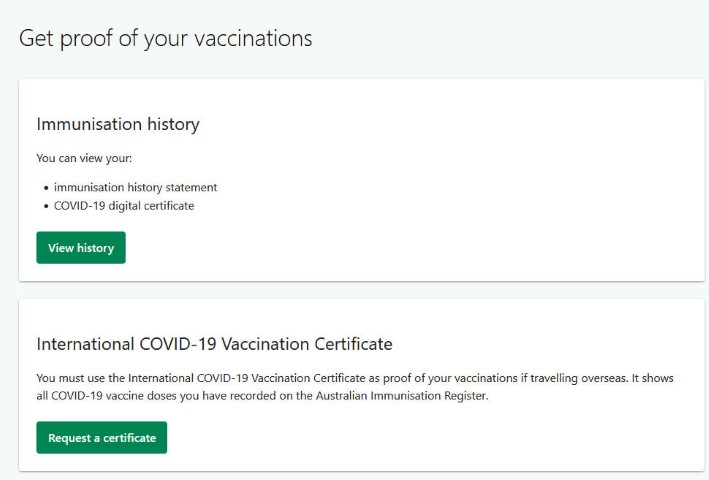Image resolution: width=709 pixels, height=480 pixels.
Task: Click 'immunisation history statement' list item
Action: click(x=135, y=187)
